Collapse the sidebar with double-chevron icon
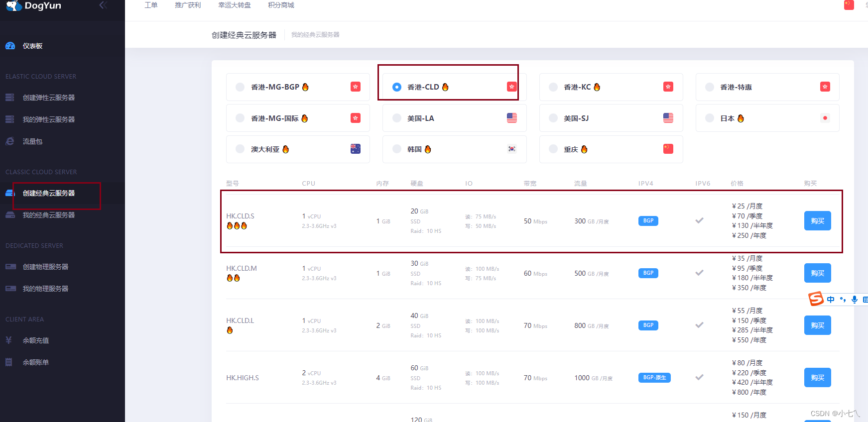Image resolution: width=868 pixels, height=422 pixels. (x=103, y=5)
